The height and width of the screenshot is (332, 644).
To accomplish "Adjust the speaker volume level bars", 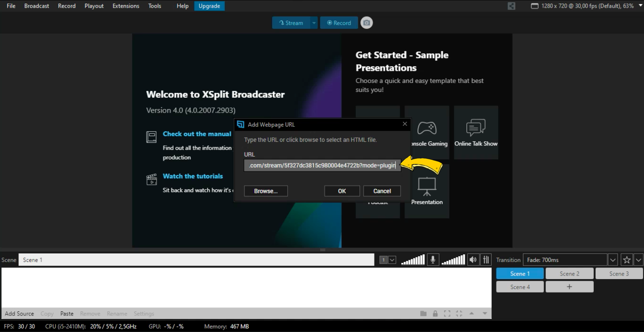I will click(x=453, y=260).
